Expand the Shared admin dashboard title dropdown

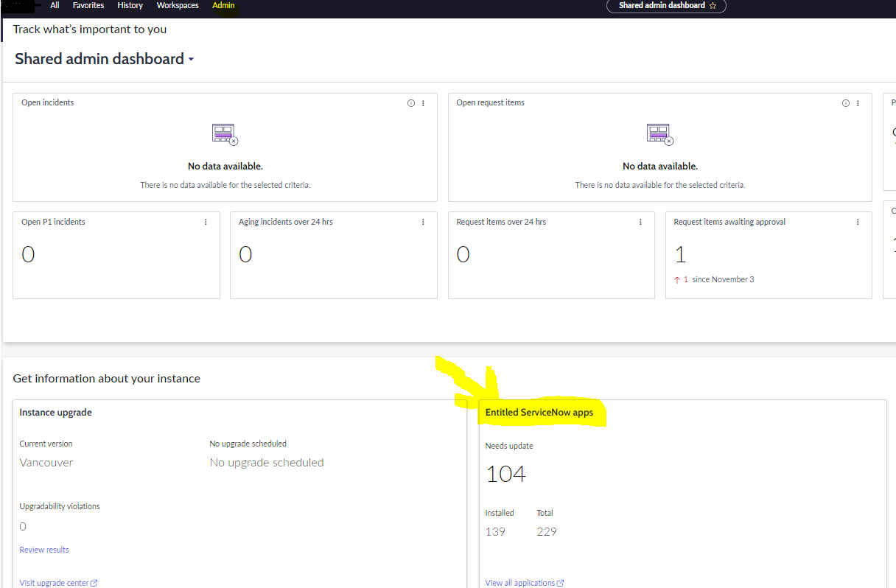pyautogui.click(x=191, y=60)
